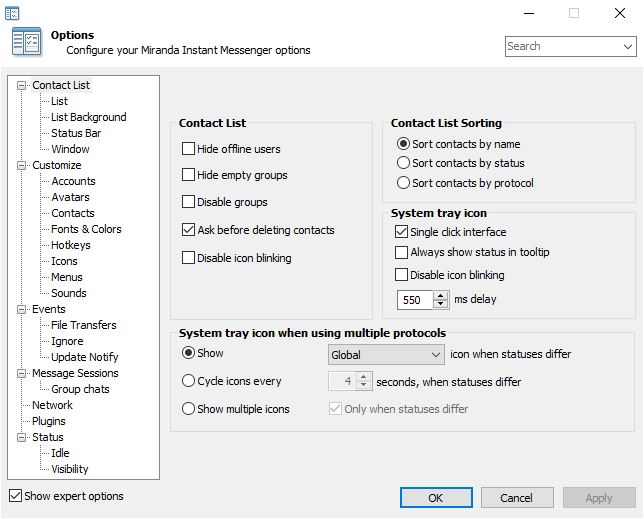This screenshot has height=519, width=644.
Task: Enable Hide offline users checkbox
Action: (188, 149)
